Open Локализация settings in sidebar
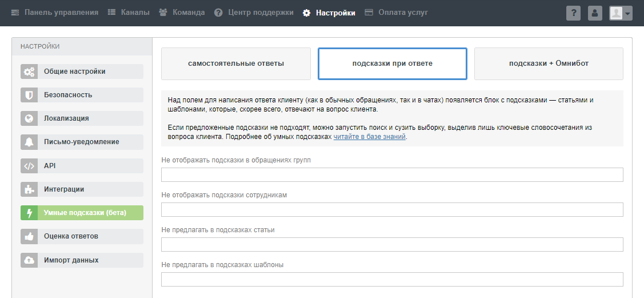Screen dimensions: 644x298 (x=82, y=118)
